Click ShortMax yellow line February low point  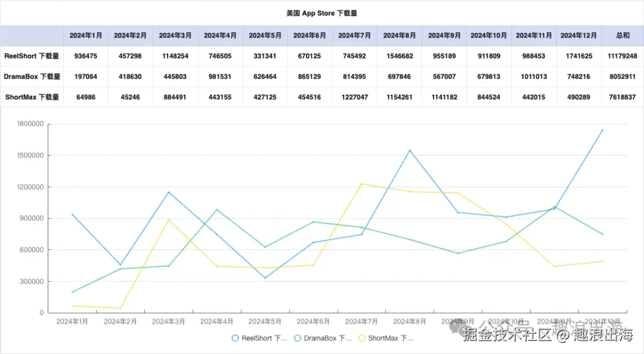(120, 308)
